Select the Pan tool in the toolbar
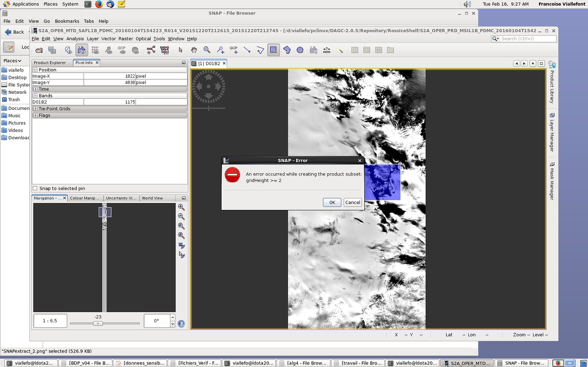Image resolution: width=588 pixels, height=367 pixels. 194,50
